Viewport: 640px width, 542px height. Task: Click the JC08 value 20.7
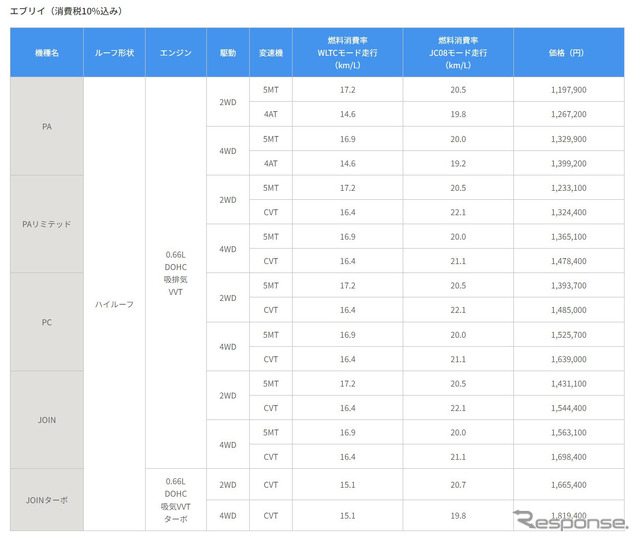click(x=458, y=485)
